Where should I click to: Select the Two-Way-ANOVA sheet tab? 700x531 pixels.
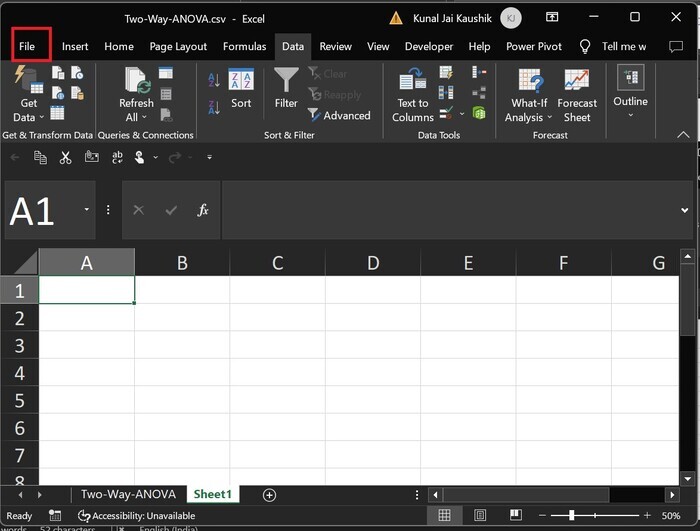pos(128,495)
